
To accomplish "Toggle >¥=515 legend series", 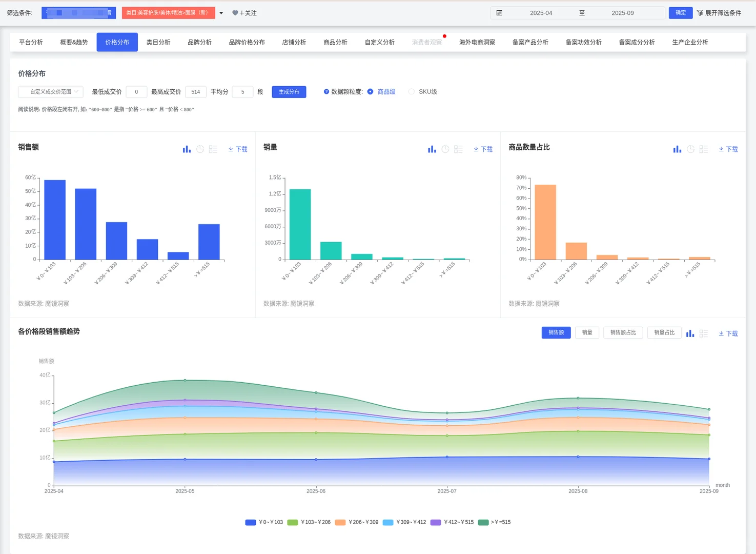I will click(494, 522).
